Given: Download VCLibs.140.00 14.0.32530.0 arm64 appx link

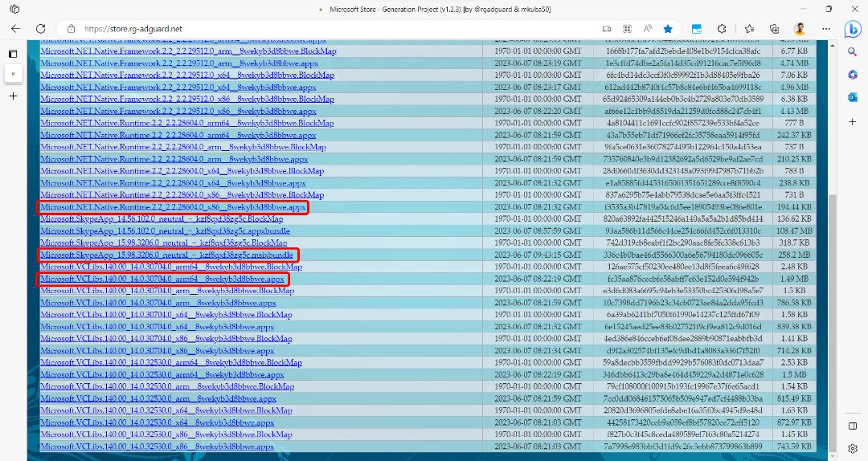Looking at the screenshot, I should click(x=162, y=375).
